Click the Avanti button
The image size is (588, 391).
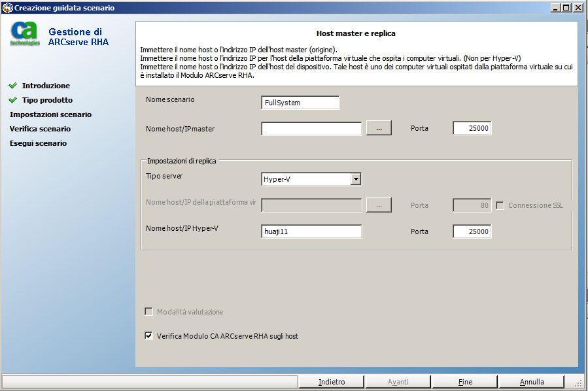click(398, 382)
